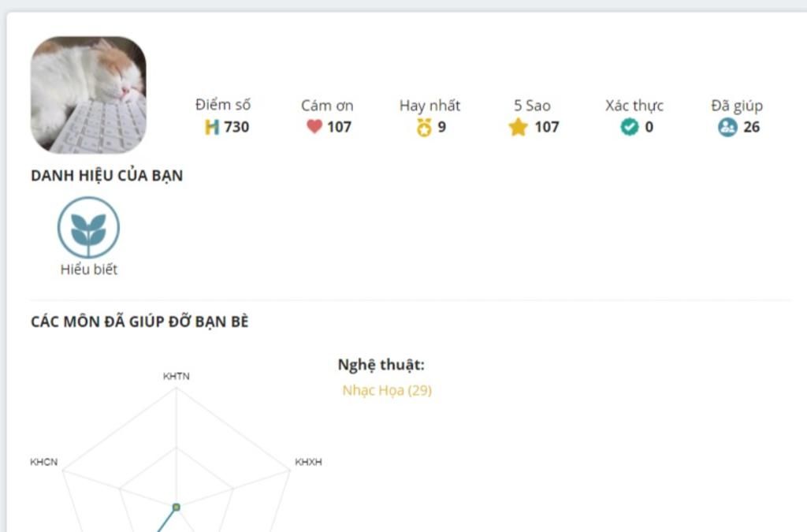Click the Hiểu biết badge caption
This screenshot has height=532, width=807.
point(89,270)
